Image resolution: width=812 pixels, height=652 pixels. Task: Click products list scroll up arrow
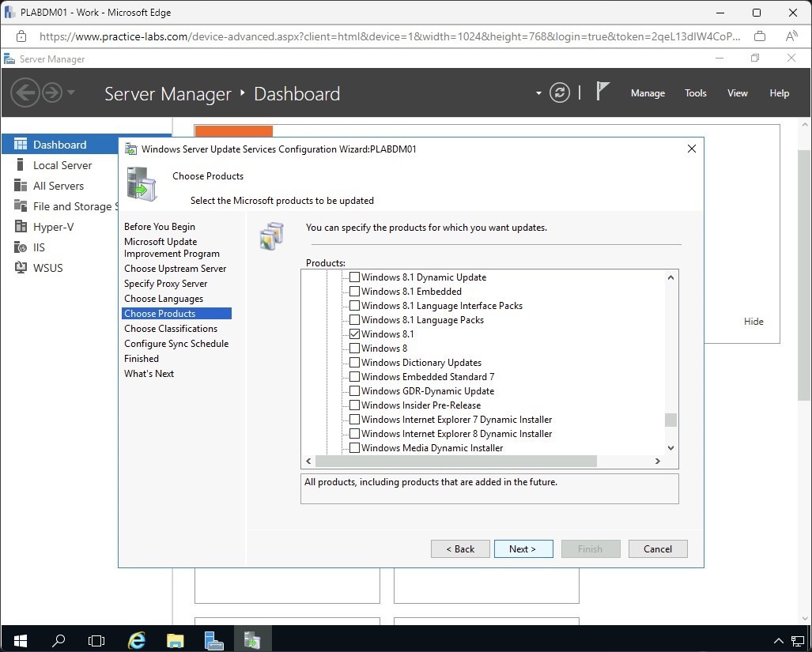point(670,277)
